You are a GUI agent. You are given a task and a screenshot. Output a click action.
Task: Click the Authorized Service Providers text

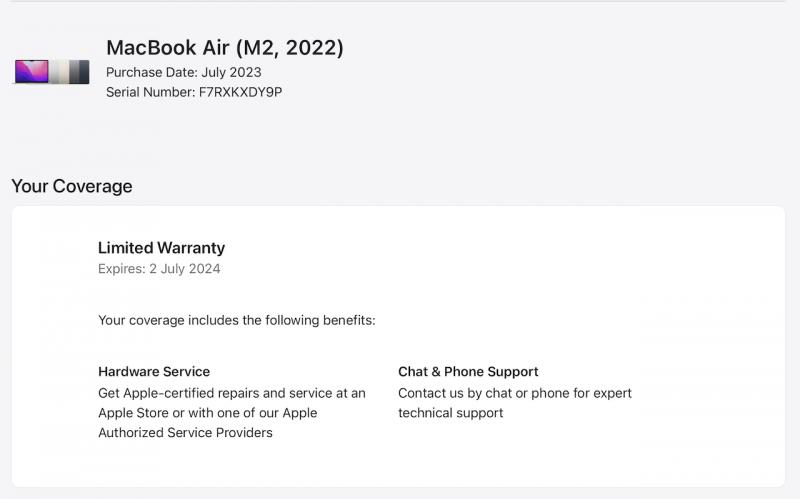(185, 433)
